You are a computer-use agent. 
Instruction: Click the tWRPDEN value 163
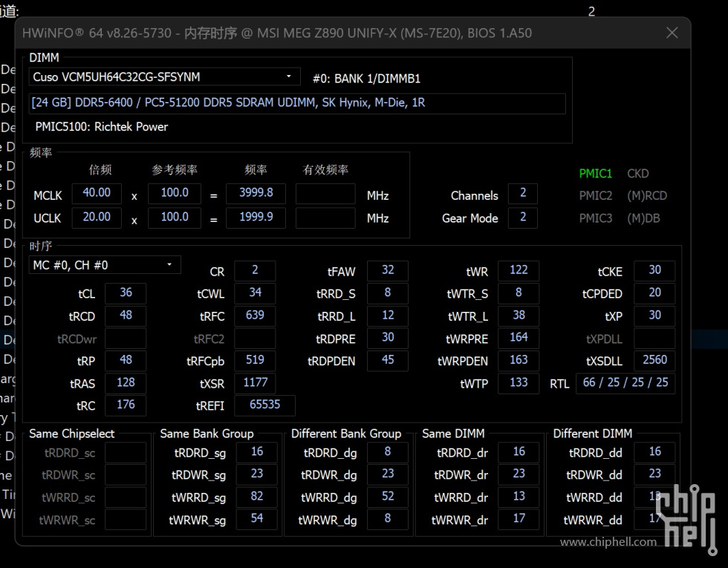pyautogui.click(x=519, y=360)
